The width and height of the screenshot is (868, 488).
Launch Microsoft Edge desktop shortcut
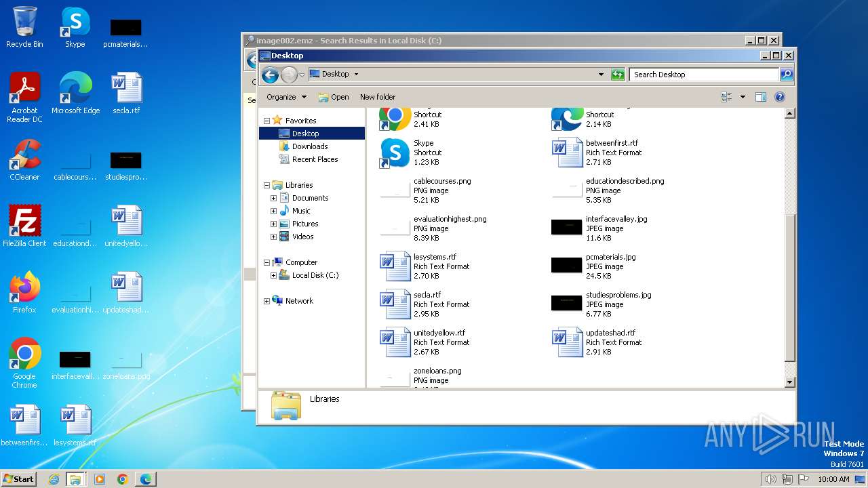(75, 93)
